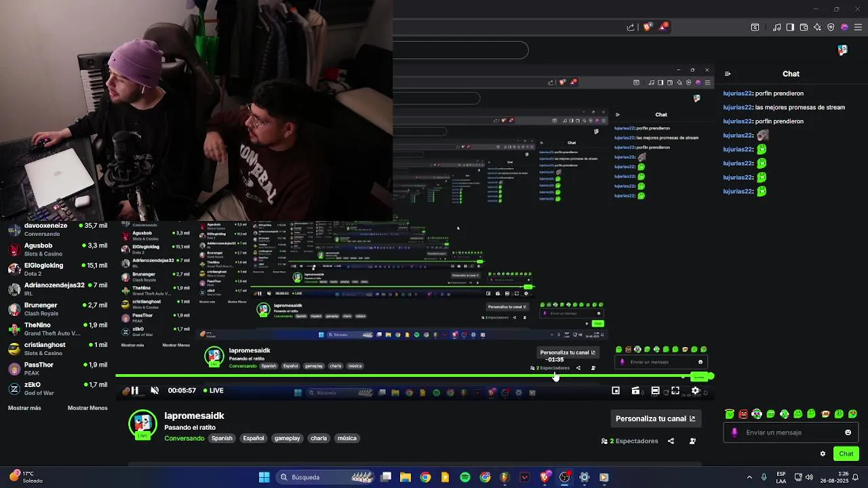Toggle theater mode in the player

click(x=655, y=390)
